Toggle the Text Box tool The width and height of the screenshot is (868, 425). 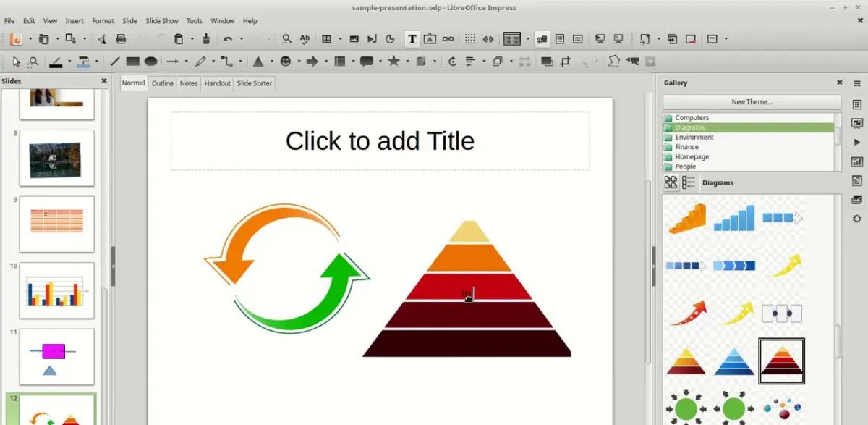[x=412, y=39]
